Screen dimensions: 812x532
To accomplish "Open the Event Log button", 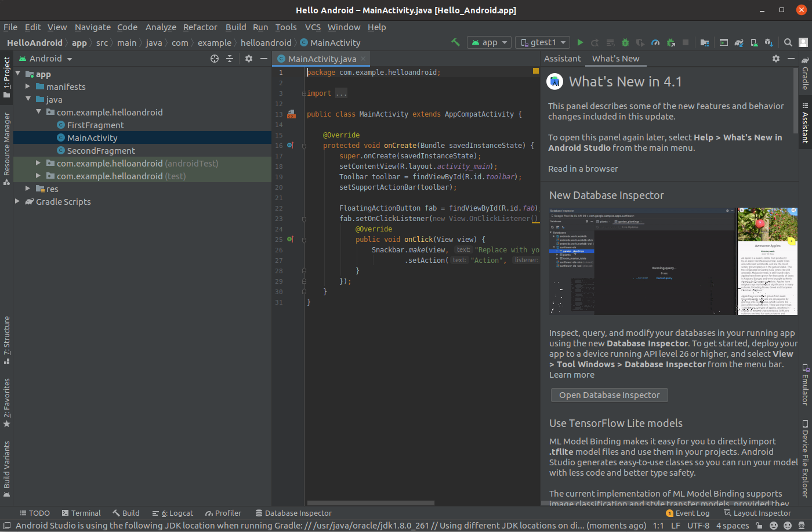I will tap(688, 513).
